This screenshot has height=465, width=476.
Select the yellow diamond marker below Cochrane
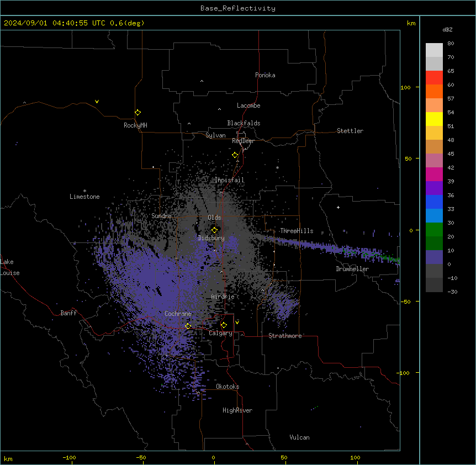pos(188,326)
